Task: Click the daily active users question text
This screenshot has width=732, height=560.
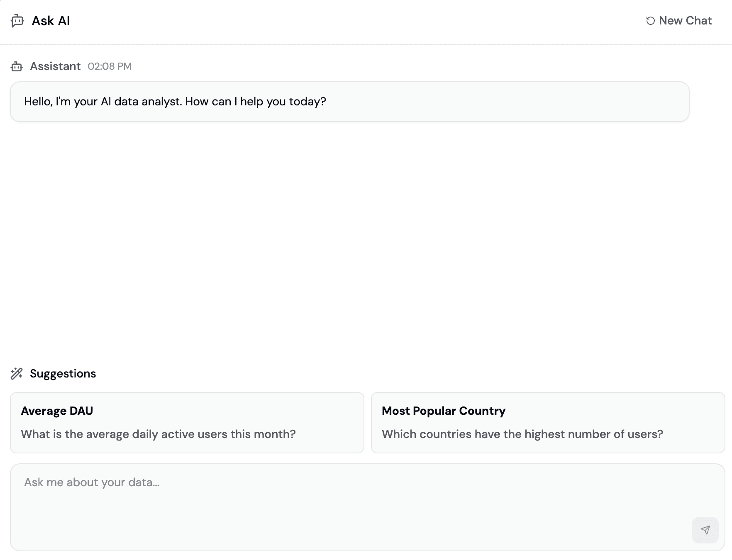Action: (159, 434)
